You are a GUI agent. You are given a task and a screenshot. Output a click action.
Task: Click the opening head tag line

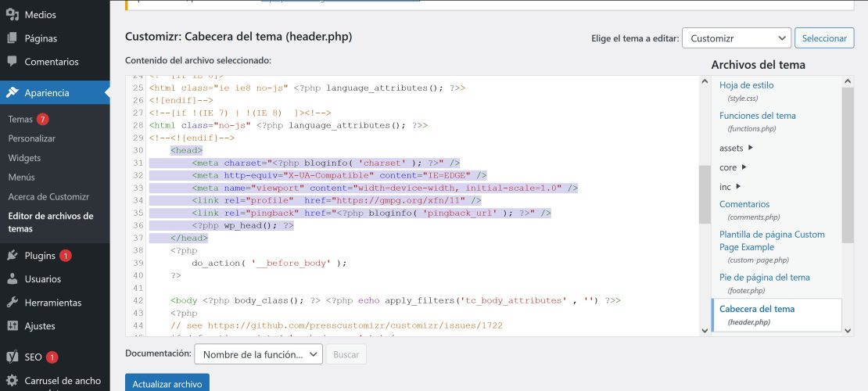click(187, 150)
